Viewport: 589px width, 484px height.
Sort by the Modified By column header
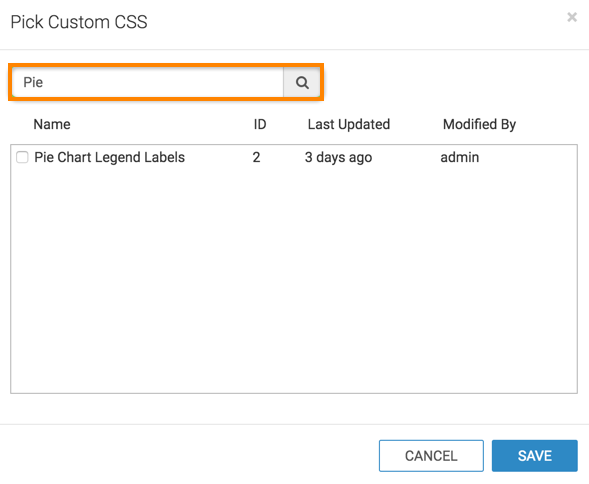coord(479,124)
